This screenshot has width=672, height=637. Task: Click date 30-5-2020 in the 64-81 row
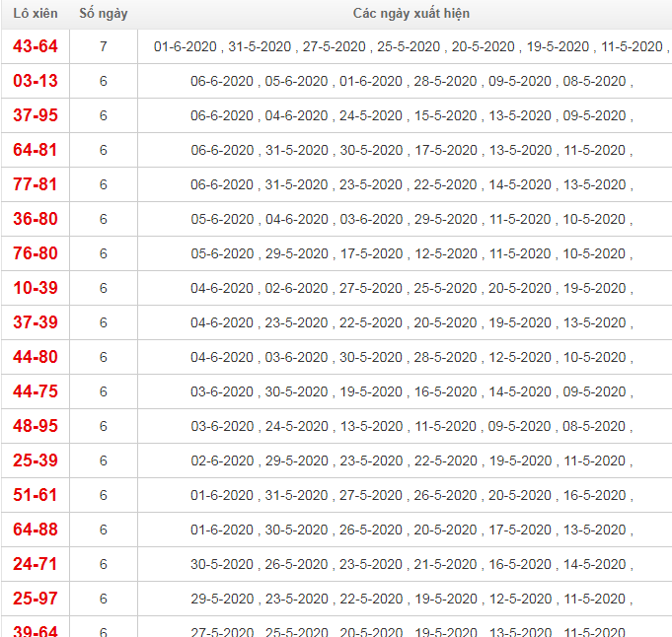372,150
